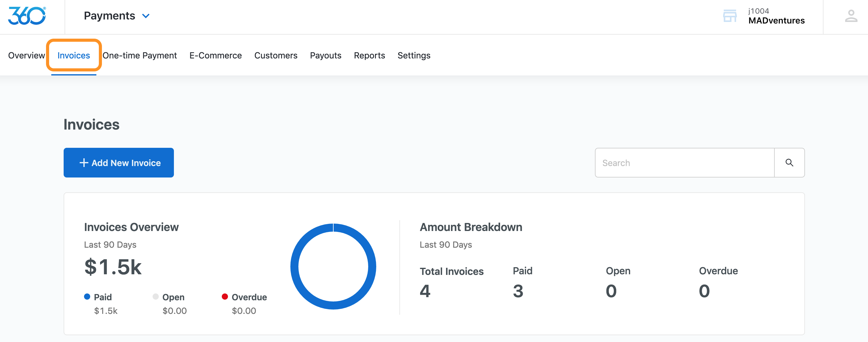This screenshot has height=342, width=868.
Task: Click the Paid legend amount $1.5k
Action: 106,311
